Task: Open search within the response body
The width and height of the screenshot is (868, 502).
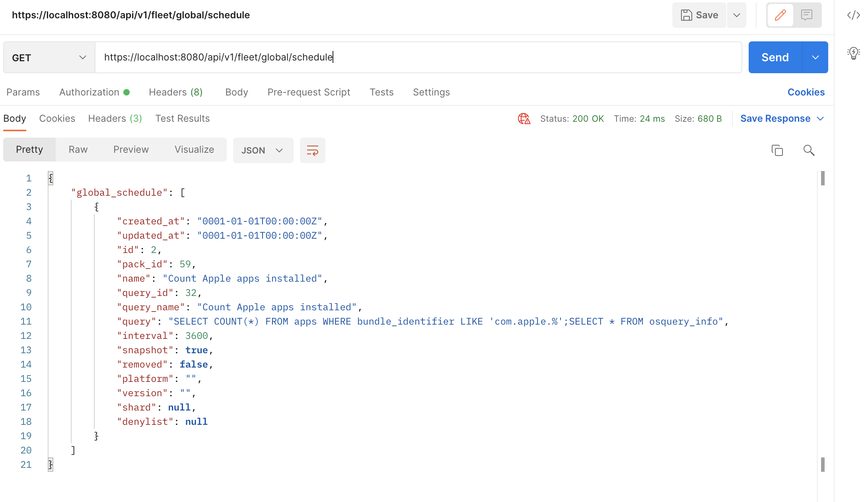Action: click(808, 150)
